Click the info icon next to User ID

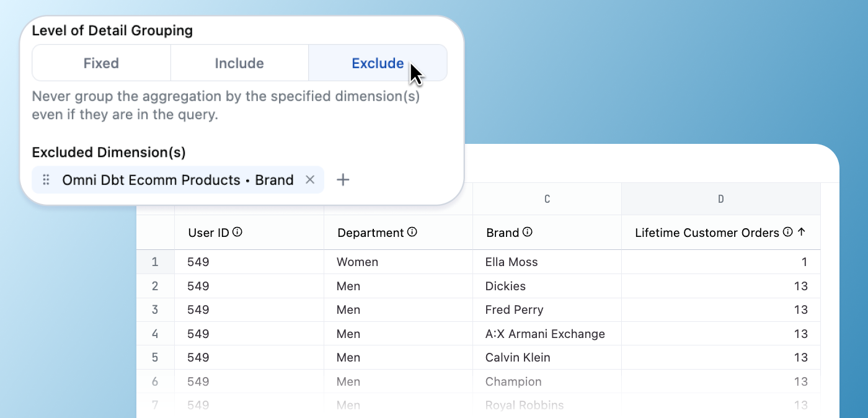click(237, 233)
